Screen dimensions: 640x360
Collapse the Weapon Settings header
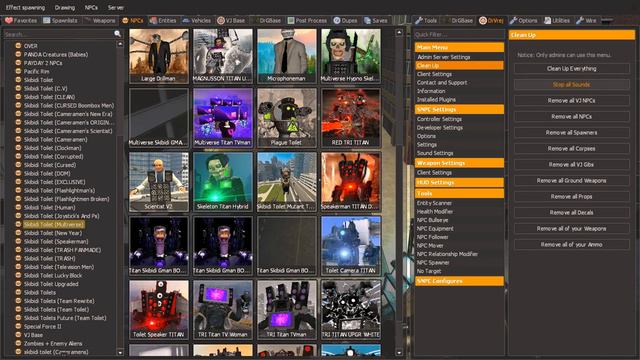click(x=459, y=163)
